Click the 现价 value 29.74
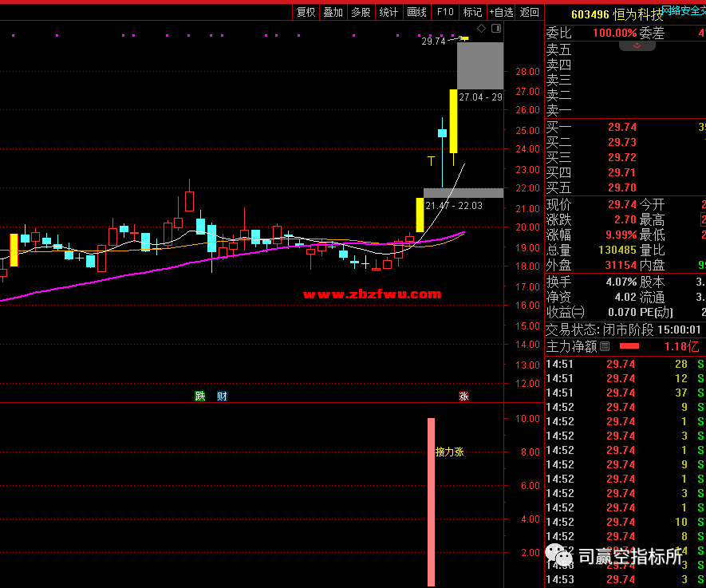 pyautogui.click(x=621, y=204)
